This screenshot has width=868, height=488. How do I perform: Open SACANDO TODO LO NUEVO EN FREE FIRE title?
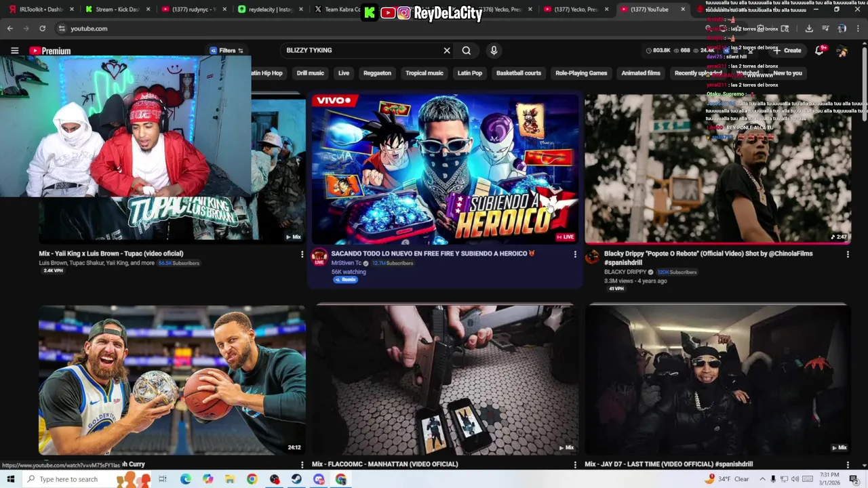(x=433, y=253)
